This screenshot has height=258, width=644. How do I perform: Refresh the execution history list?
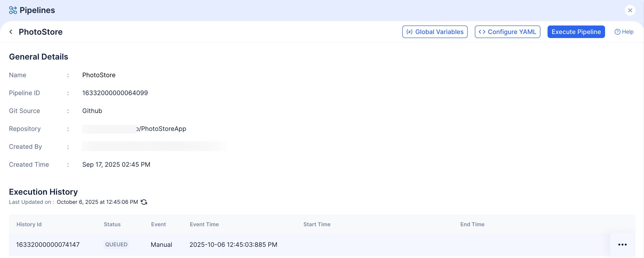coord(144,202)
